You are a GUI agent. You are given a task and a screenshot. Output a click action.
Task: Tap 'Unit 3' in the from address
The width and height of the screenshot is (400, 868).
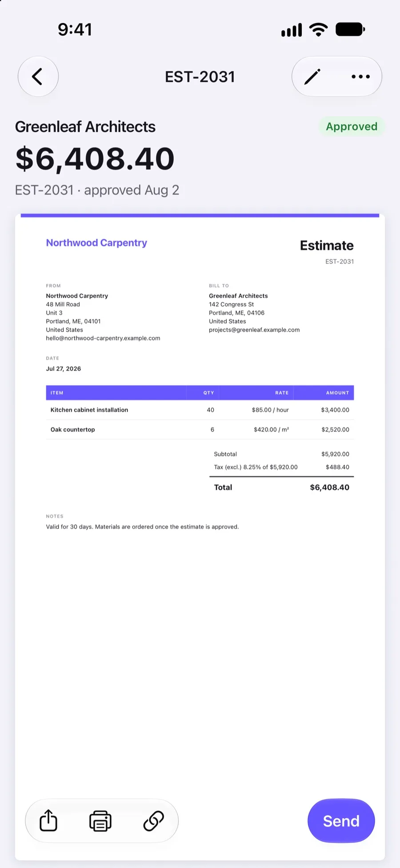(54, 313)
